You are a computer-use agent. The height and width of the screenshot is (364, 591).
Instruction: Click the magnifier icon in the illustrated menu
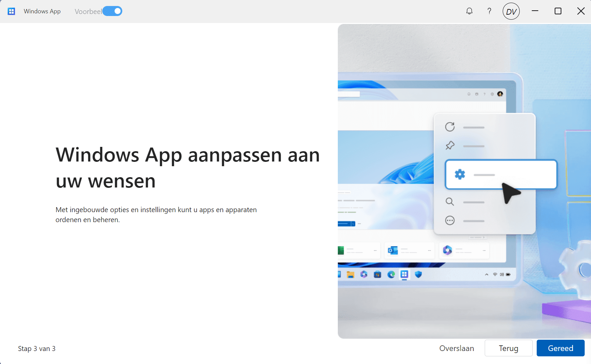pyautogui.click(x=450, y=202)
